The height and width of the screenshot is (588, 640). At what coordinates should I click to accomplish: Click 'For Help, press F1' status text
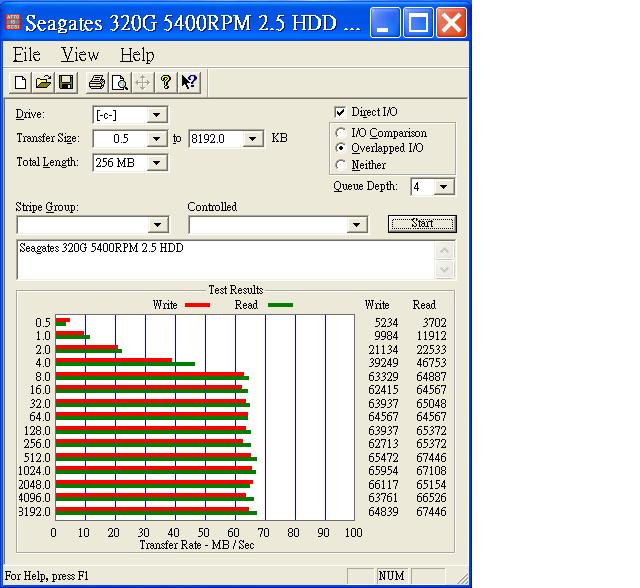pyautogui.click(x=47, y=576)
